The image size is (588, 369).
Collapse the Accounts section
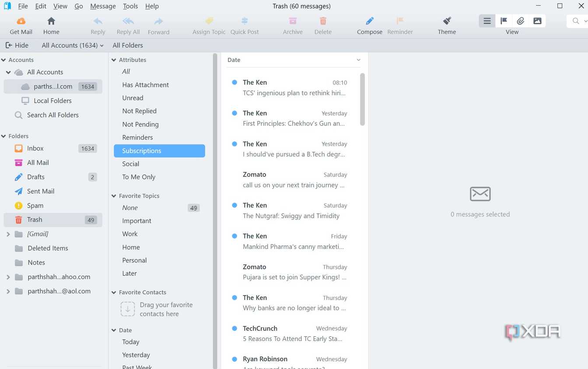(3, 60)
